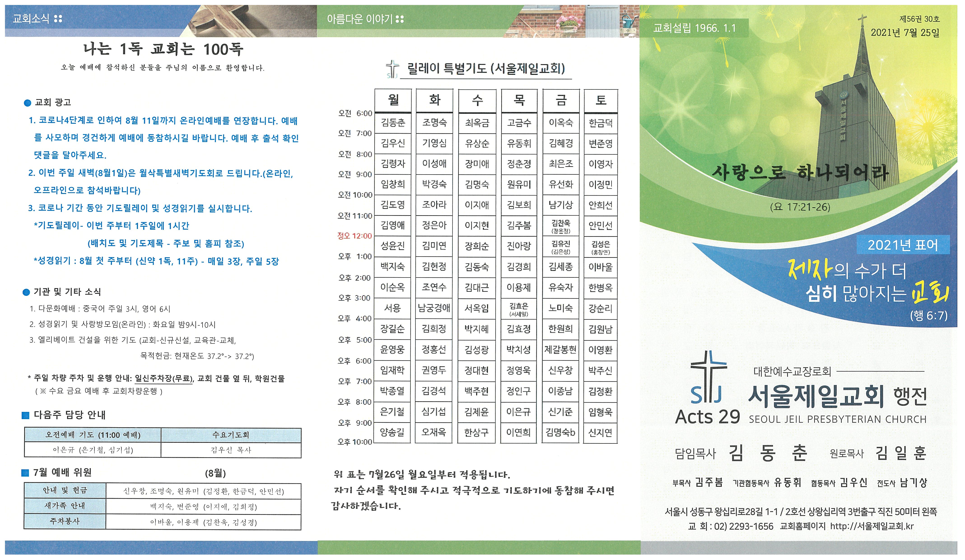Click the 김명숙b cell in the bottom row

pos(560,433)
